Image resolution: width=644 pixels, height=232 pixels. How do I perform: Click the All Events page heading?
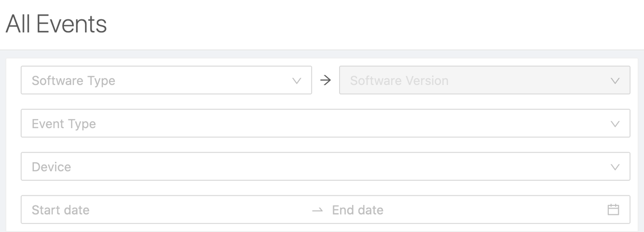56,24
